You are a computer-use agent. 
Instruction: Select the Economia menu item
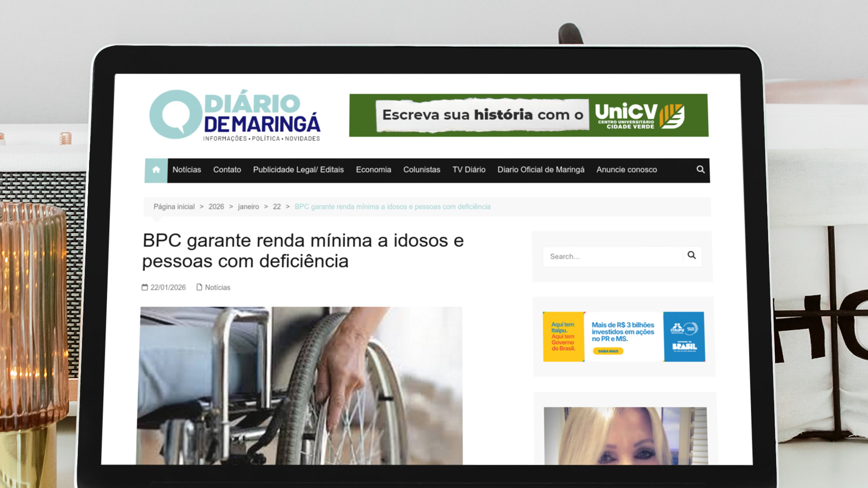pos(373,170)
